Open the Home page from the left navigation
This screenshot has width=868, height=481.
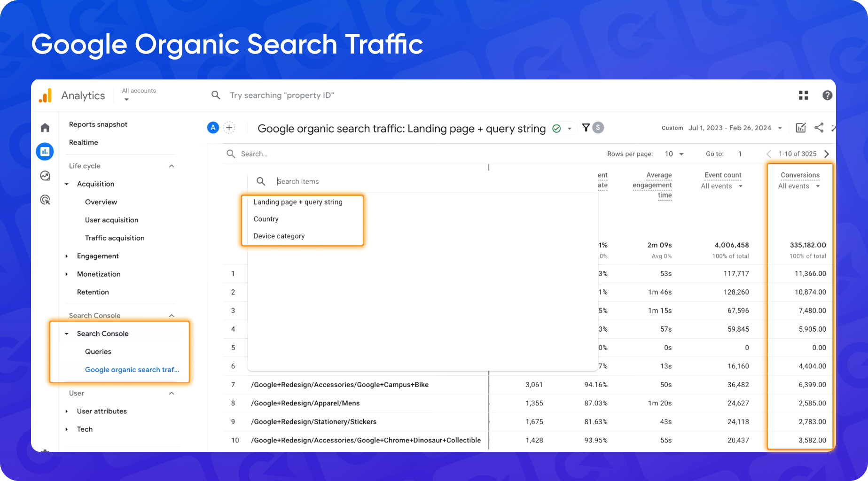click(45, 127)
